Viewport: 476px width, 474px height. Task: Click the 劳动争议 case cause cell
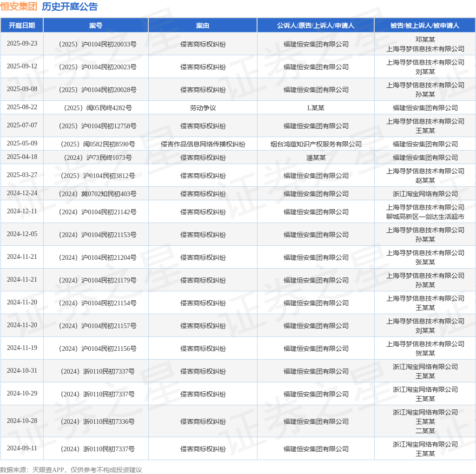[x=203, y=108]
